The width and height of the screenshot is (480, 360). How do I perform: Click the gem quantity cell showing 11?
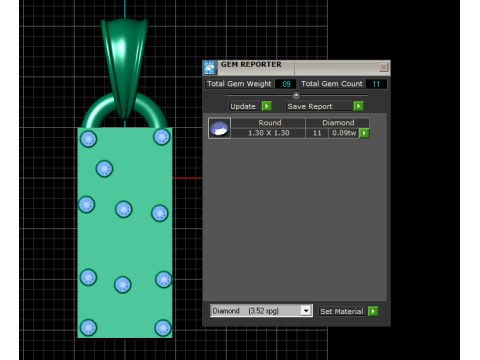(317, 133)
